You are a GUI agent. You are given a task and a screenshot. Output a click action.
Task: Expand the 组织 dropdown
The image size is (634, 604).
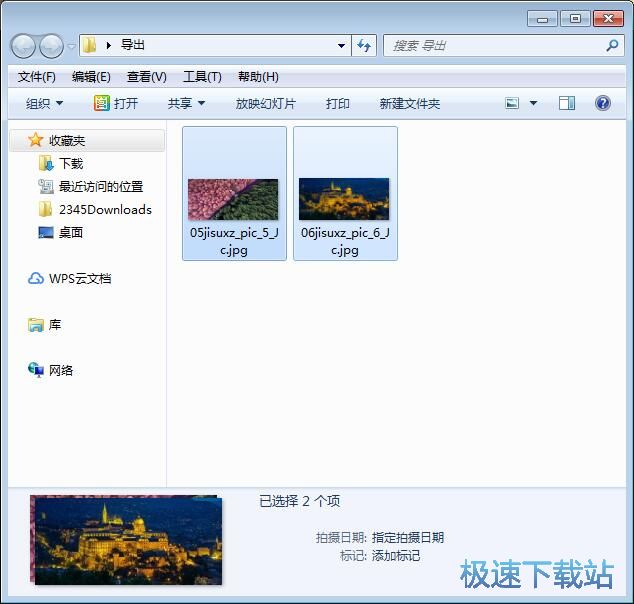click(44, 104)
